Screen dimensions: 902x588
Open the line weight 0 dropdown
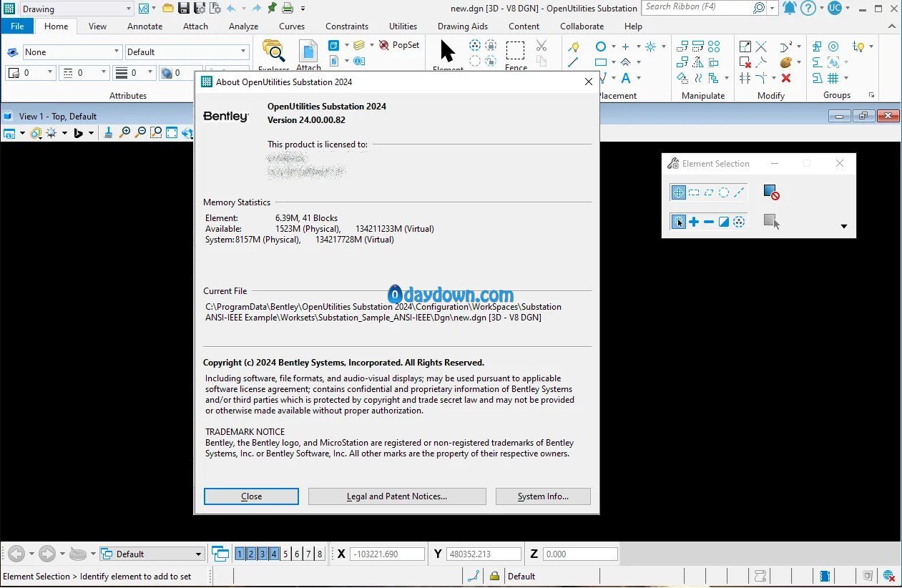coord(134,73)
